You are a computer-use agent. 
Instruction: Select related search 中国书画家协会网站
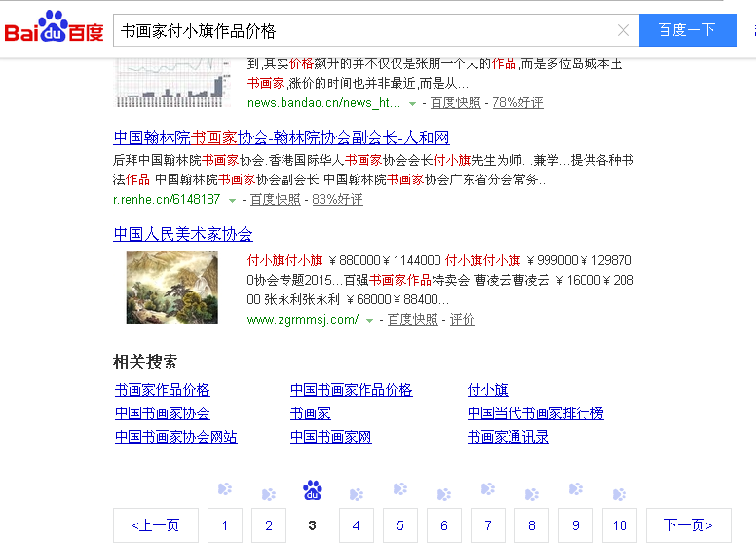tap(176, 437)
